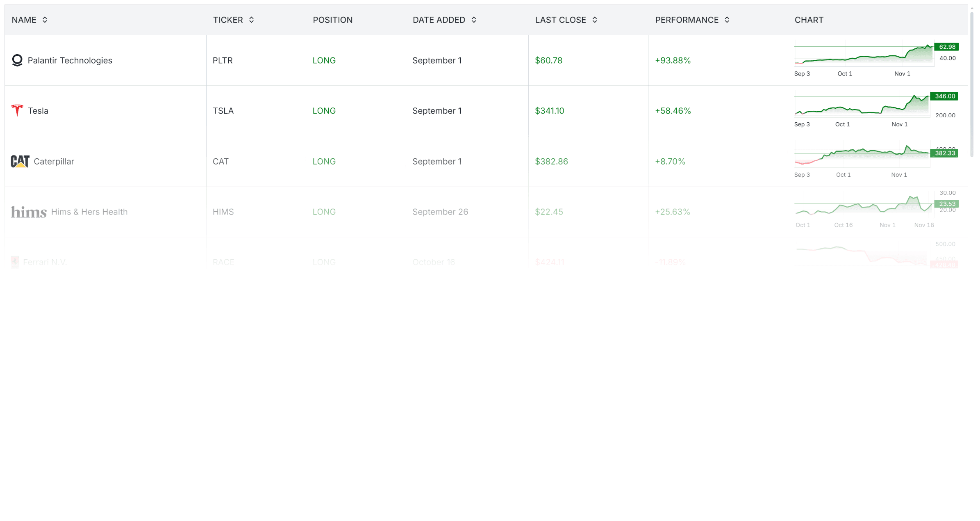Click the Palantir Technologies logo icon

[17, 60]
